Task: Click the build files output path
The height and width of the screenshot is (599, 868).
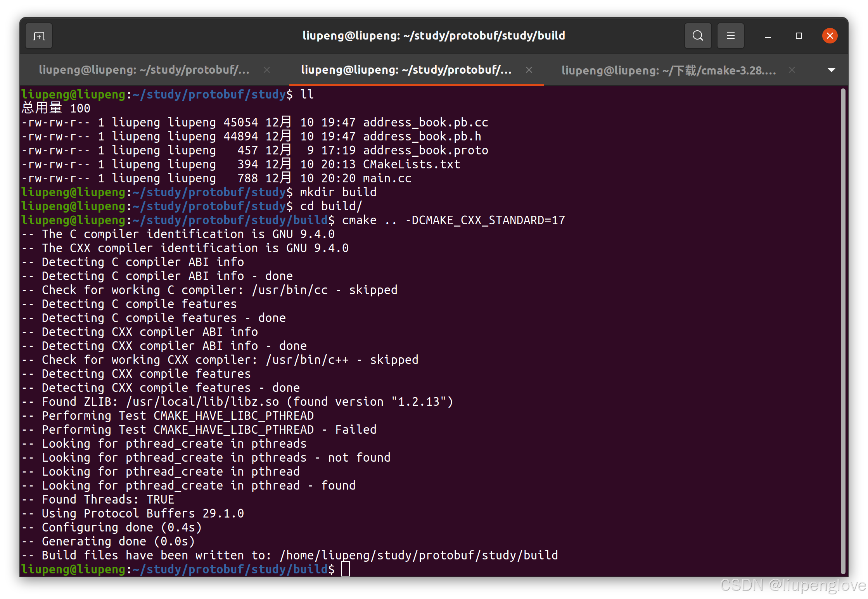Action: coord(419,556)
